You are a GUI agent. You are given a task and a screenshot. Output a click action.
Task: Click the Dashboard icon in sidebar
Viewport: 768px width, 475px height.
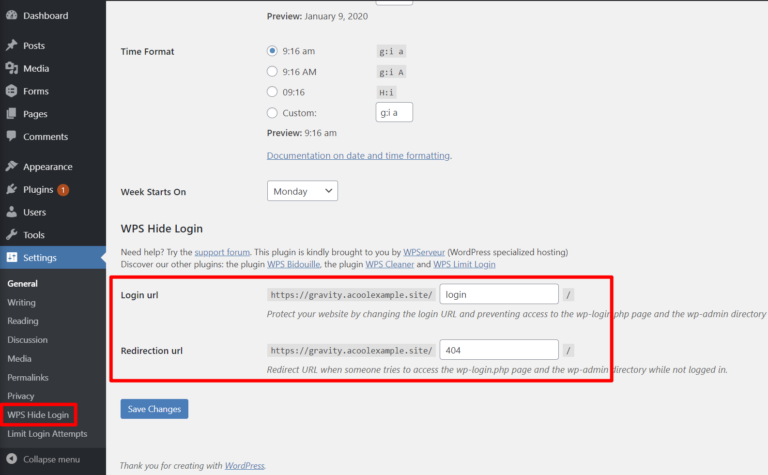coord(12,16)
